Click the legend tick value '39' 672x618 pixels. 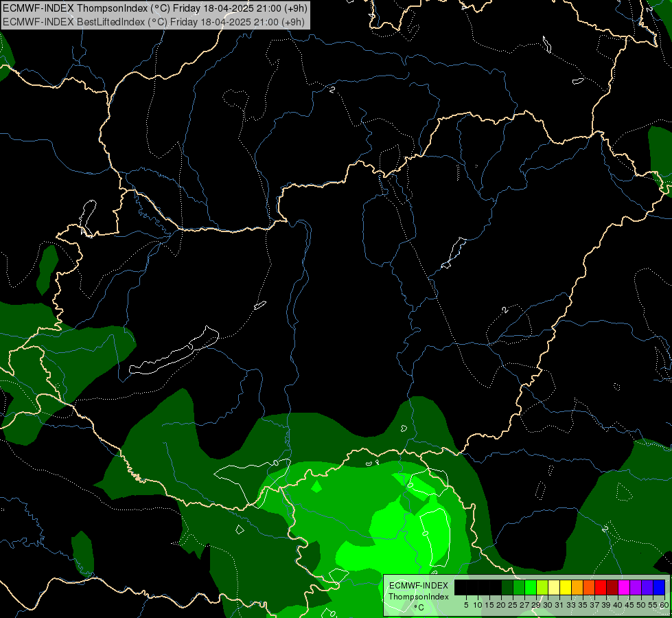point(606,605)
